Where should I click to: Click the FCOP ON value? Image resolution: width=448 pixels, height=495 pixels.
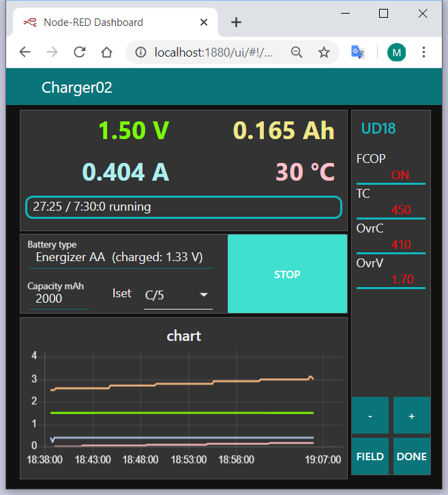[x=400, y=175]
